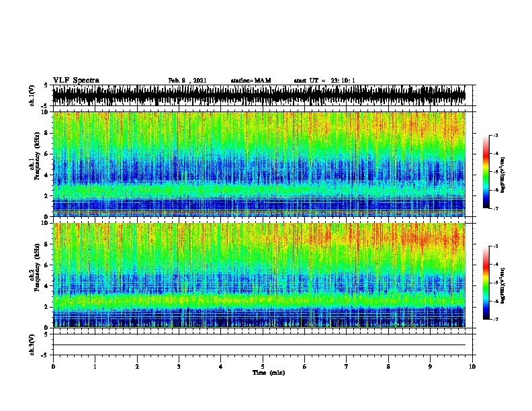The width and height of the screenshot is (532, 411).
Task: Click the ch.2 colorbar log(PSD) label
Action: point(503,285)
